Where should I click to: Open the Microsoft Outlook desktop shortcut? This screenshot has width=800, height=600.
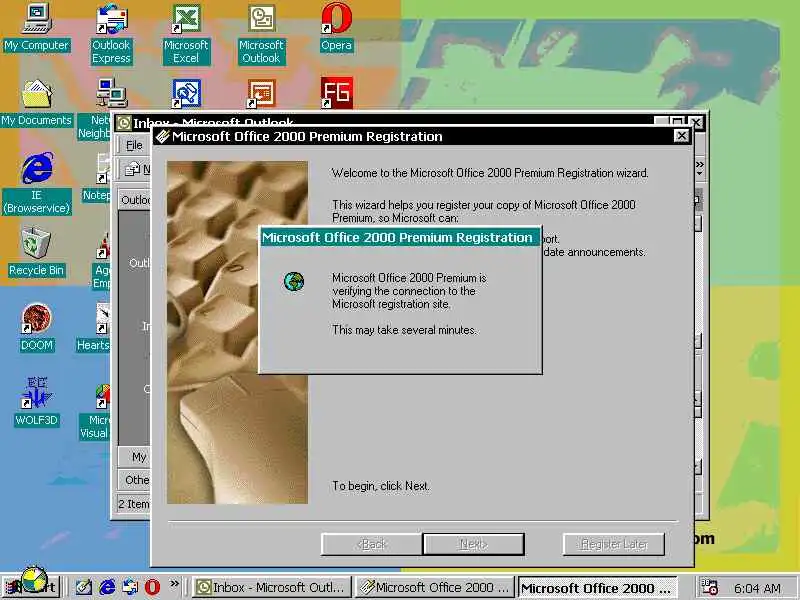261,34
